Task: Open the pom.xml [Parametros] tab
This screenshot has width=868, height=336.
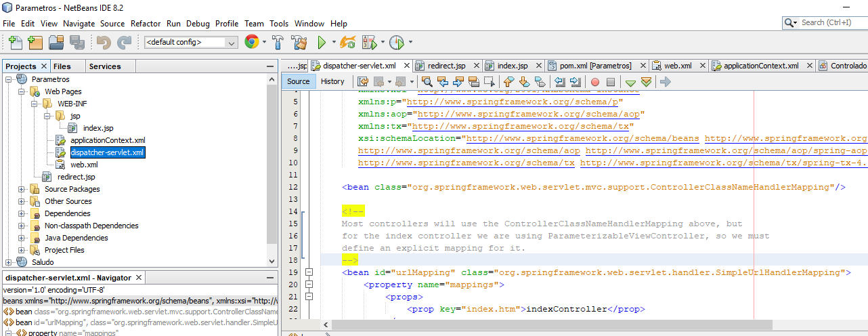Action: pos(595,66)
